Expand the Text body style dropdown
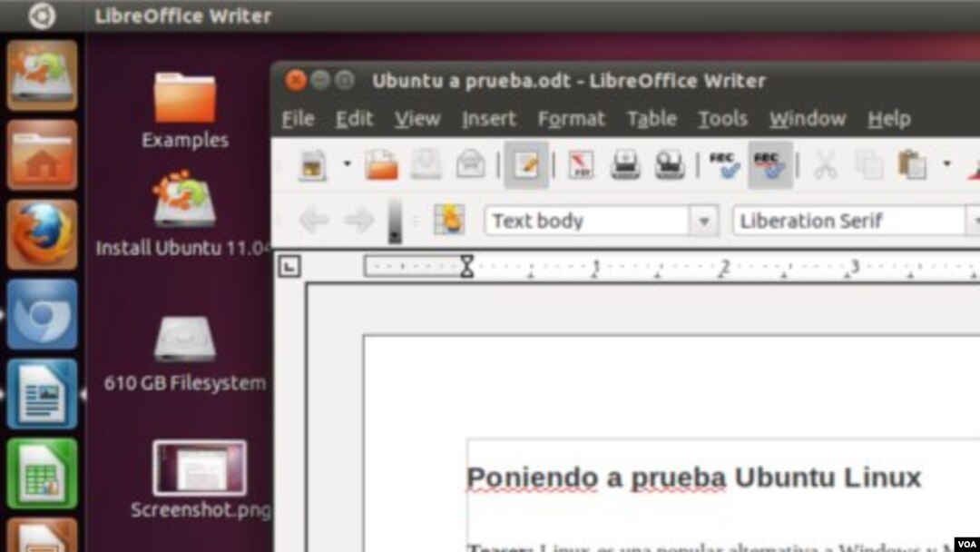This screenshot has width=980, height=552. coord(704,221)
